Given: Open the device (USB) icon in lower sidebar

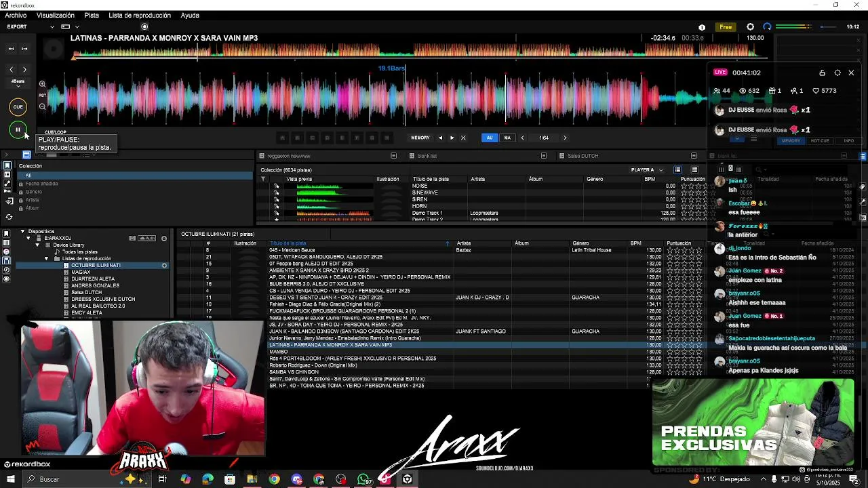Looking at the screenshot, I should [7, 260].
